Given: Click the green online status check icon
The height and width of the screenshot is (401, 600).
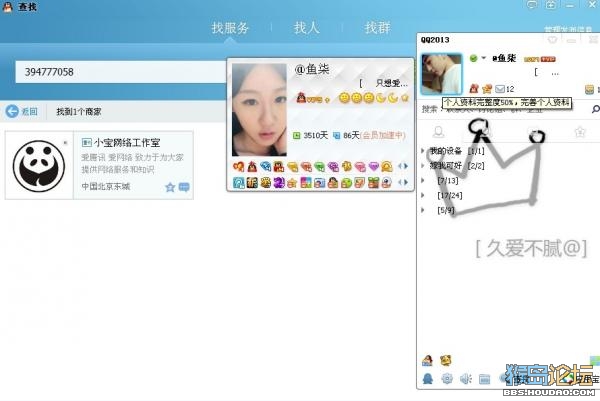Looking at the screenshot, I should click(473, 58).
